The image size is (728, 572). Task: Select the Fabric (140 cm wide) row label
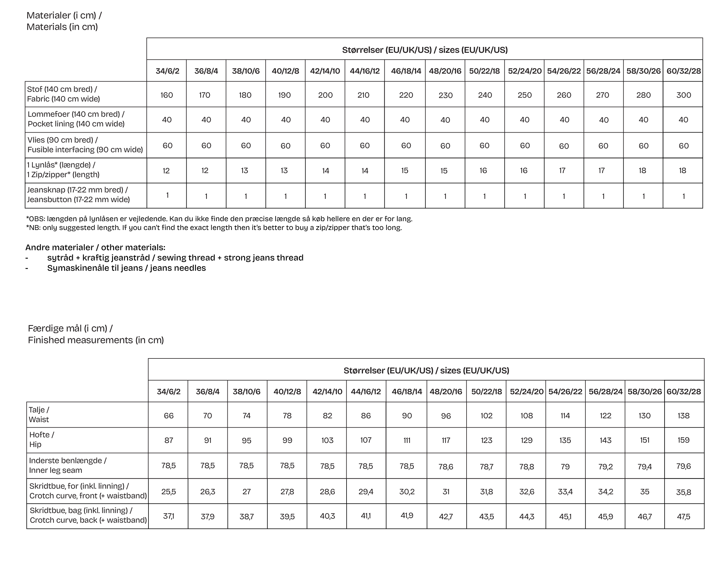(63, 99)
